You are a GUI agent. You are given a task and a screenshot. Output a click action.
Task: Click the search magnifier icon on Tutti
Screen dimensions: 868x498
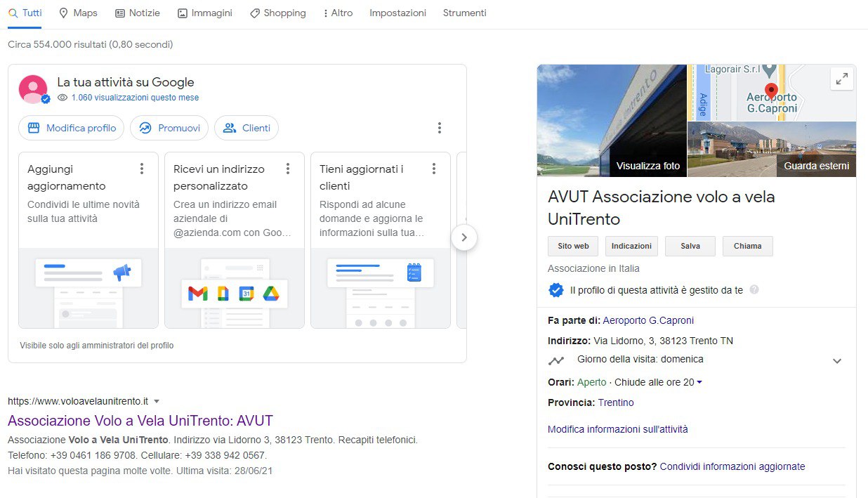coord(13,13)
